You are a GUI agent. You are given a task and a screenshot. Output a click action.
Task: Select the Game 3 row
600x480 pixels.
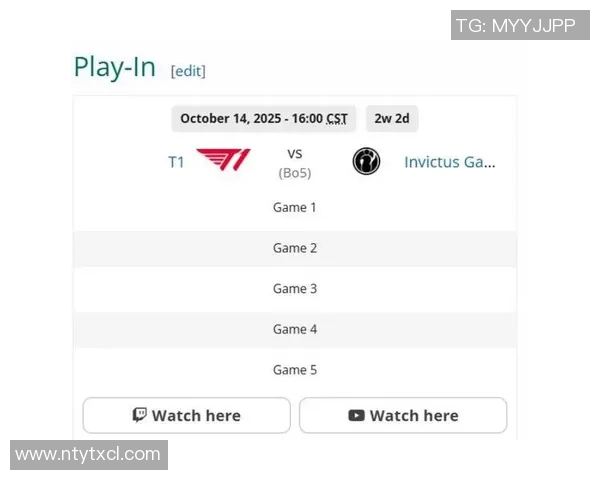pos(295,289)
